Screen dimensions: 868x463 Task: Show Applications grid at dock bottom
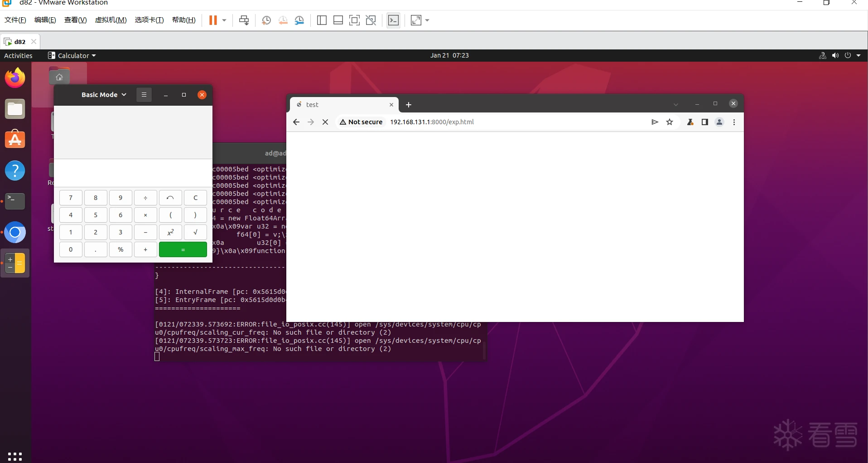tap(15, 456)
